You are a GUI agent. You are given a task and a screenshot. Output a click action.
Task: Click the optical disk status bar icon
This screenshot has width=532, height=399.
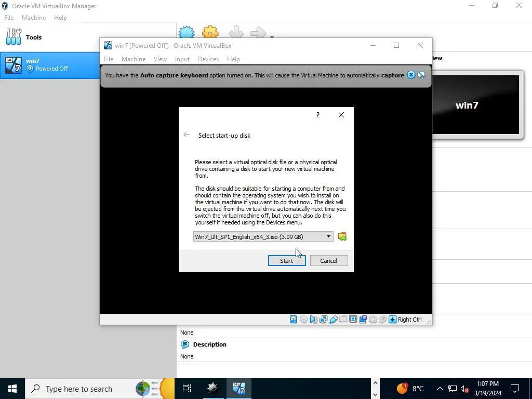303,320
